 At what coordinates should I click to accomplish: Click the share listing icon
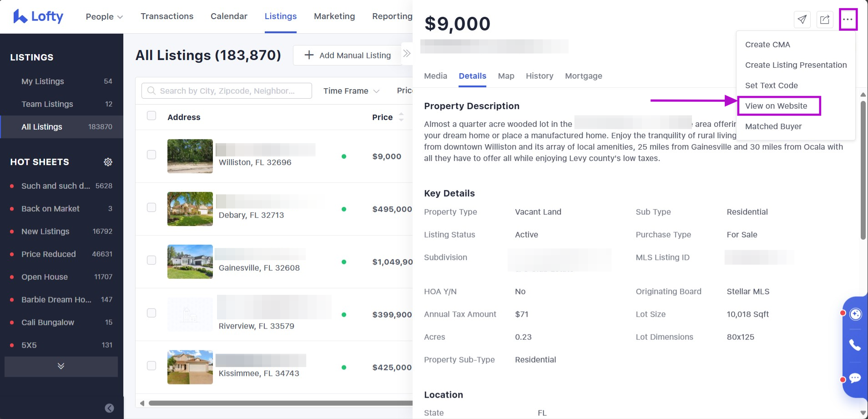click(x=824, y=20)
